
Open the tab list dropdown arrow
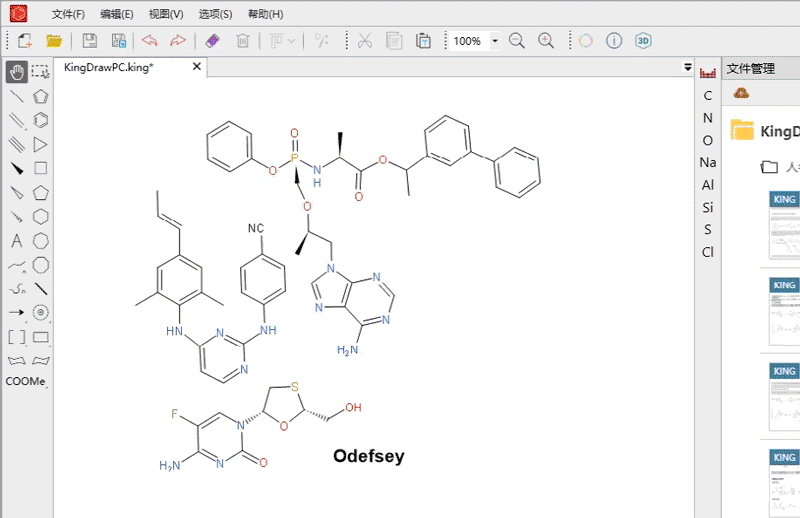click(x=688, y=67)
